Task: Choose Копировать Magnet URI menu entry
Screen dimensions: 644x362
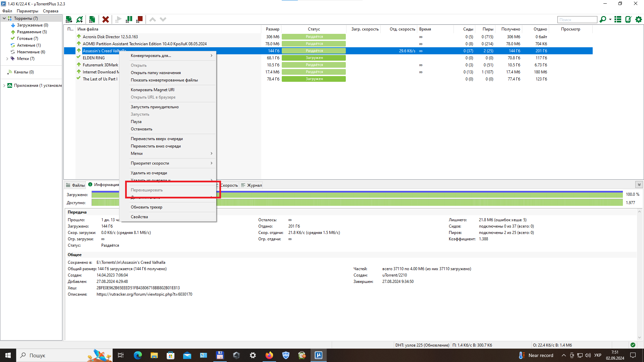Action: [153, 90]
